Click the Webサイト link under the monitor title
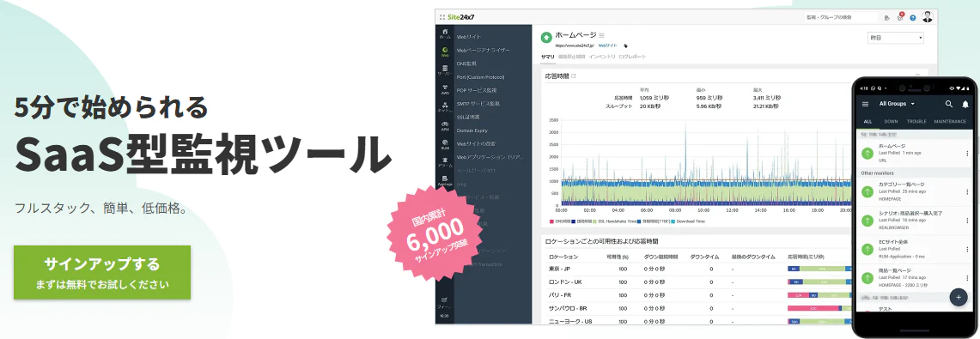The image size is (980, 339). pos(607,45)
